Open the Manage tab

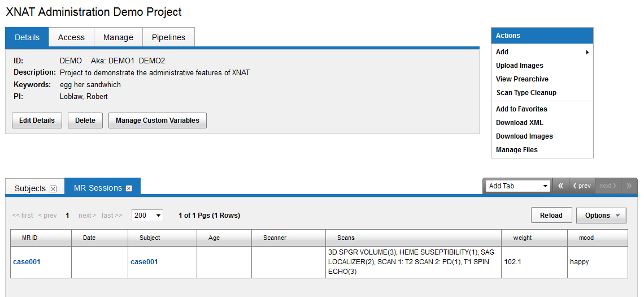coord(118,37)
